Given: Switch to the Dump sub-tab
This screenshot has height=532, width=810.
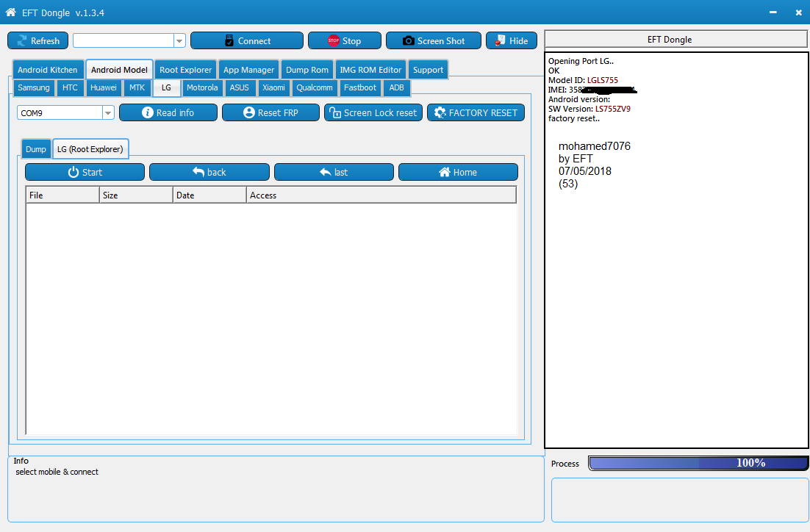Looking at the screenshot, I should pos(35,149).
